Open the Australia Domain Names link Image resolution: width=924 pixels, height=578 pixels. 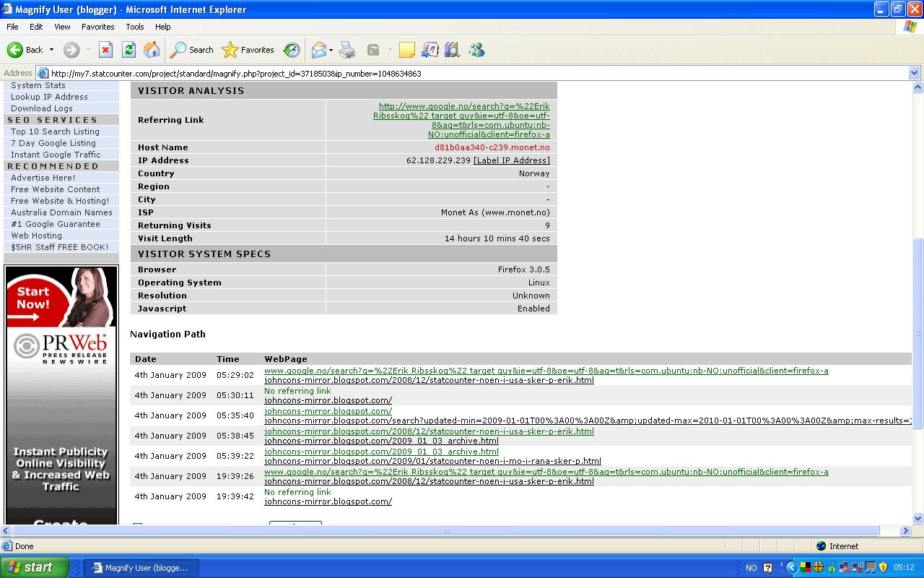61,212
